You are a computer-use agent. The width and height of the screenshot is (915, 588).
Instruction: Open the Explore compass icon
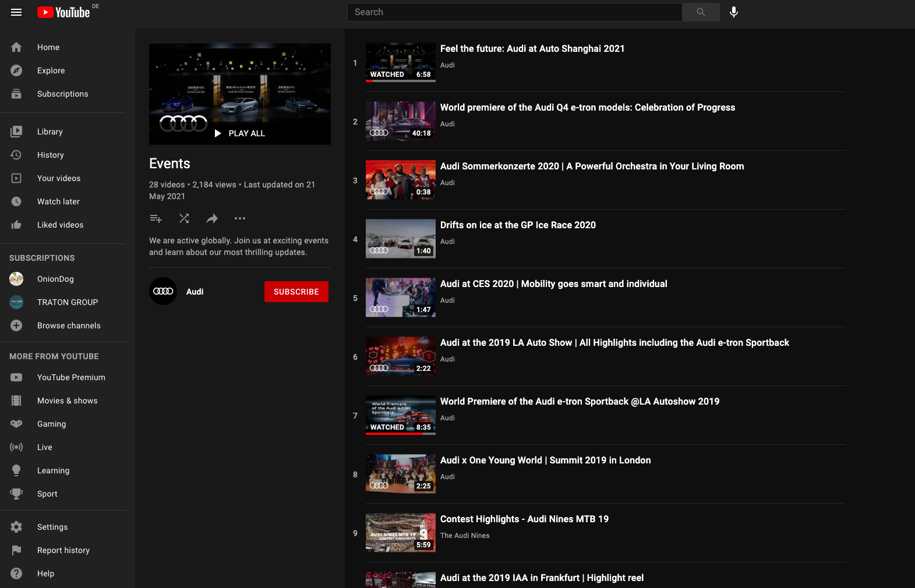16,70
